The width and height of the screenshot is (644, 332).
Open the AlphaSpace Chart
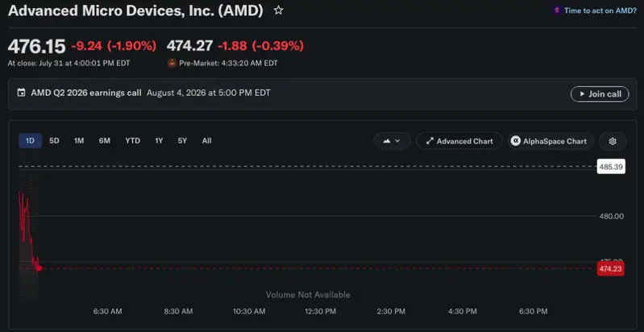551,141
